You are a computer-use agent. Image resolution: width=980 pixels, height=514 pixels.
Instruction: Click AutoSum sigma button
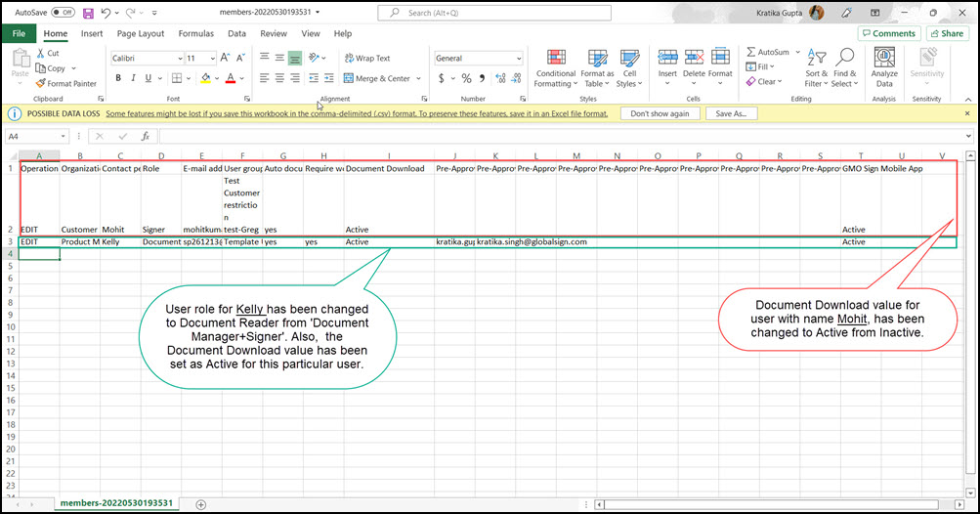[x=768, y=52]
